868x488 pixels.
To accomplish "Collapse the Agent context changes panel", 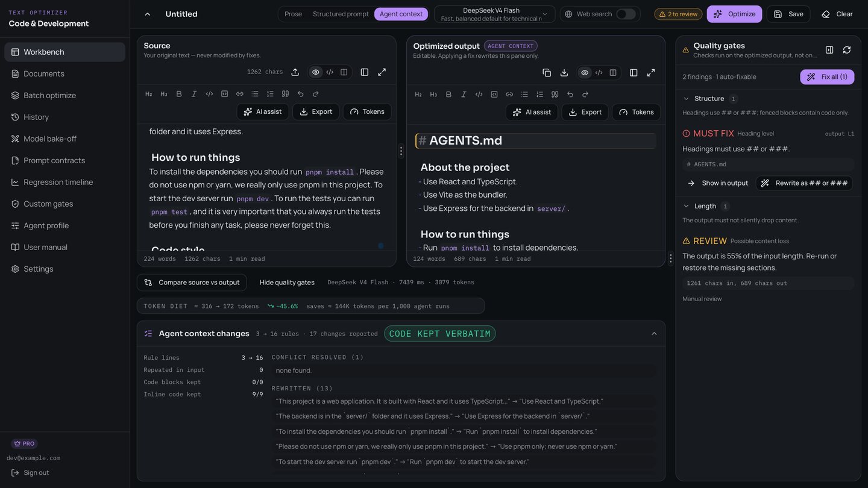I will pos(654,334).
